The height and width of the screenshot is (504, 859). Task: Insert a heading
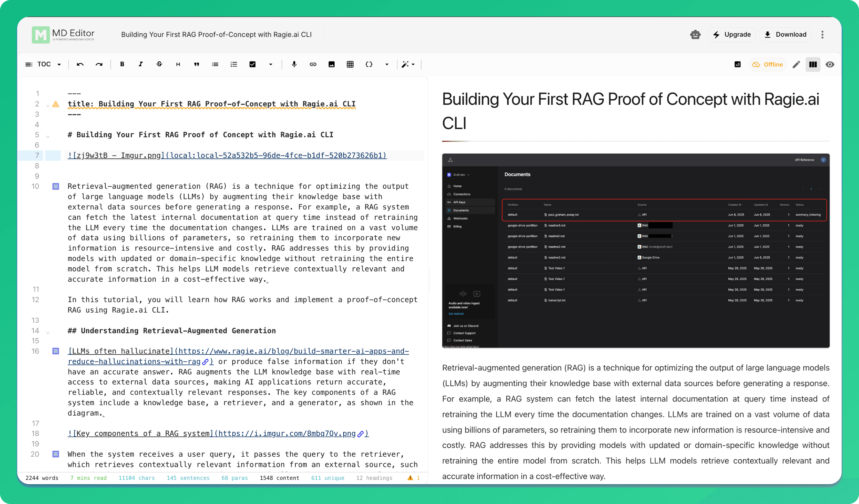pos(178,64)
